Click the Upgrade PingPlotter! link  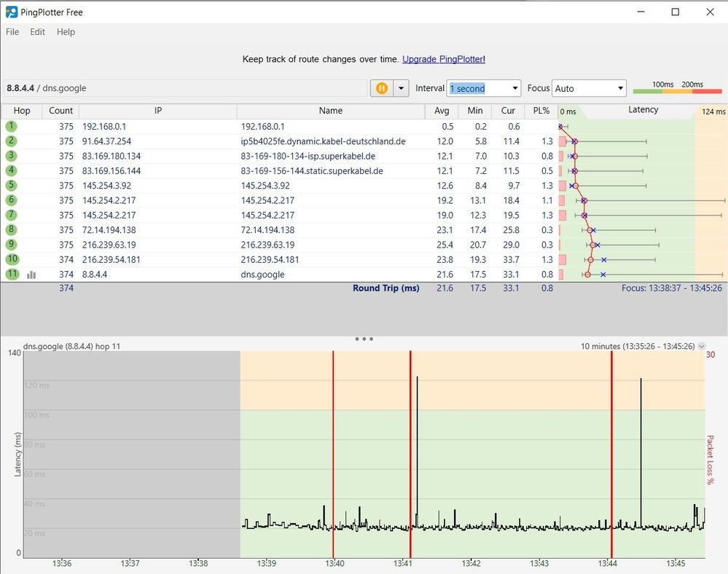point(443,59)
